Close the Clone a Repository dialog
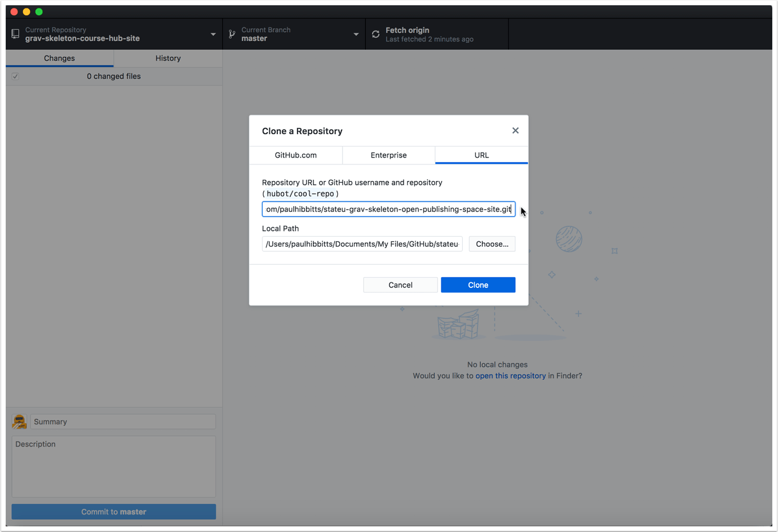The height and width of the screenshot is (532, 778). pos(515,130)
